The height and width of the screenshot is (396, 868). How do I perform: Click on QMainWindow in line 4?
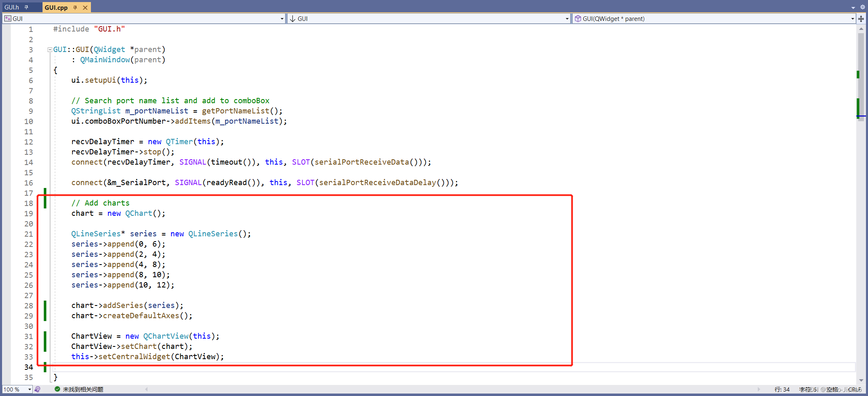pyautogui.click(x=105, y=60)
